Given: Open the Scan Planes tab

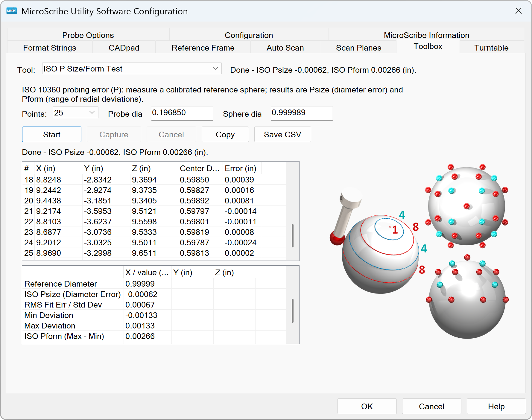Looking at the screenshot, I should pyautogui.click(x=358, y=48).
